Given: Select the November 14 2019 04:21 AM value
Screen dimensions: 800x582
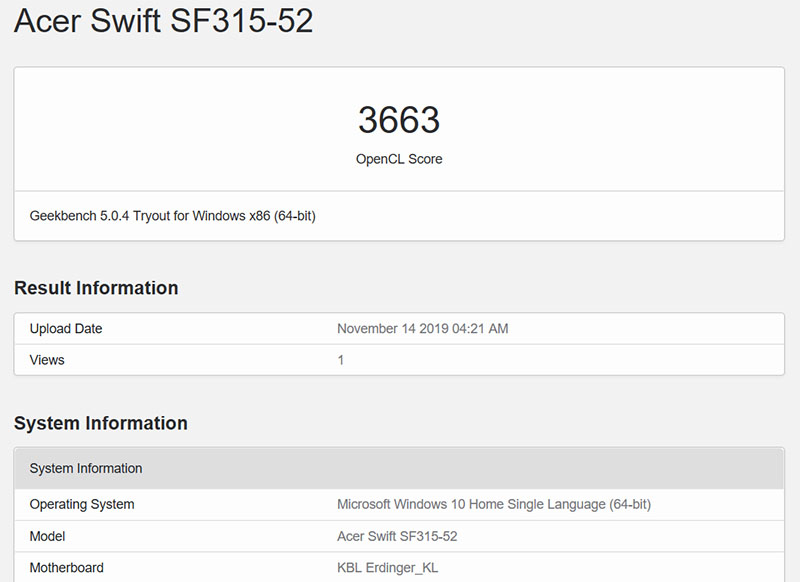Looking at the screenshot, I should (x=422, y=328).
